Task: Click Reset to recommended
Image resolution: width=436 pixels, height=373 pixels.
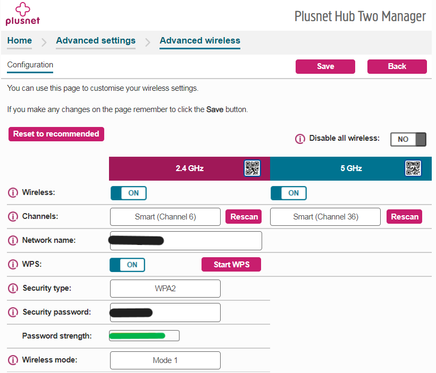Action: [56, 134]
